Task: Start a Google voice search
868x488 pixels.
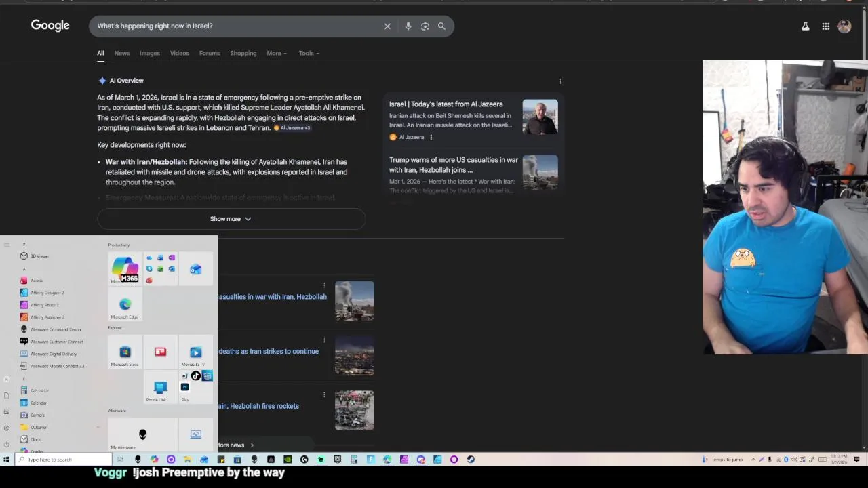Action: (x=408, y=26)
